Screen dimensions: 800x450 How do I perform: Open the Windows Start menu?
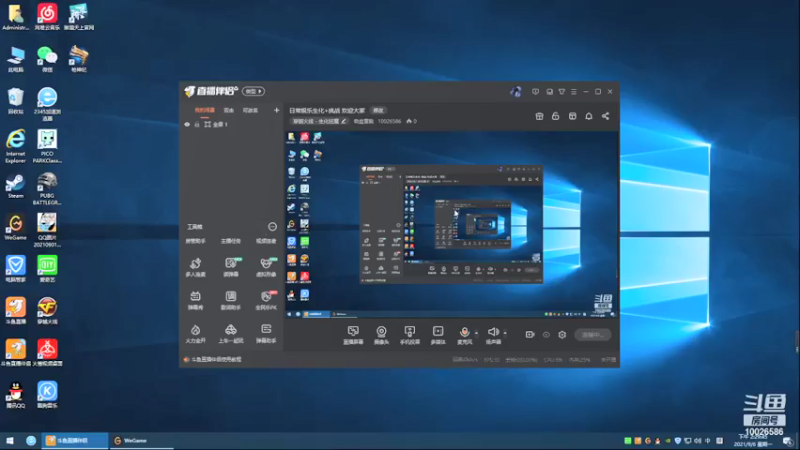coord(10,441)
